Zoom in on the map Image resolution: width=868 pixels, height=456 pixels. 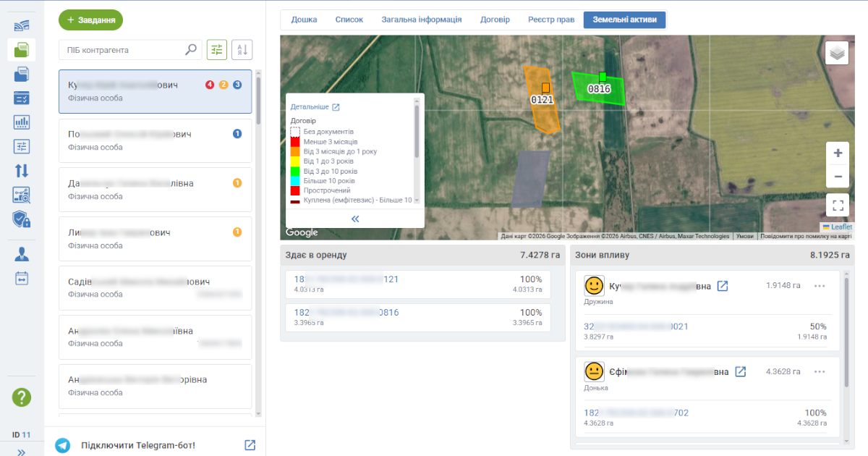[x=838, y=153]
